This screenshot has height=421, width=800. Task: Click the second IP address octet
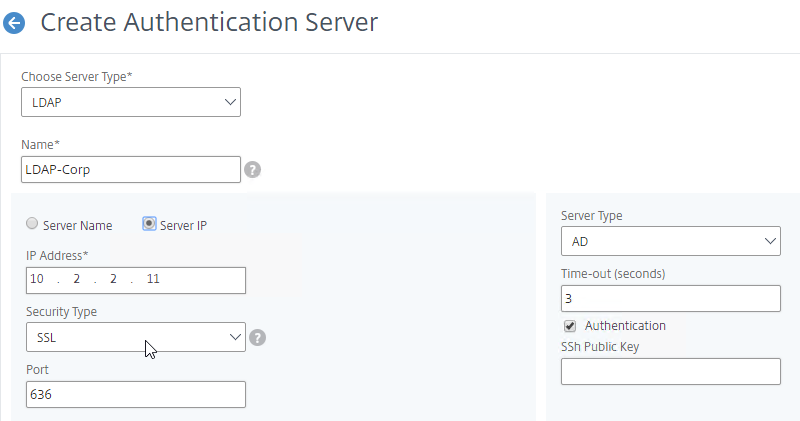point(77,279)
